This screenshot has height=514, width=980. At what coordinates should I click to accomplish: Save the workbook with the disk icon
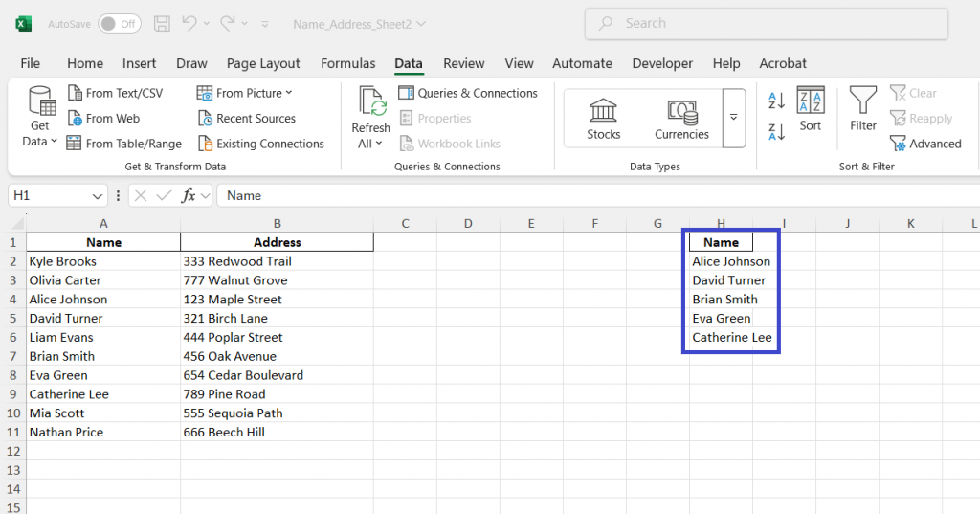pyautogui.click(x=162, y=24)
